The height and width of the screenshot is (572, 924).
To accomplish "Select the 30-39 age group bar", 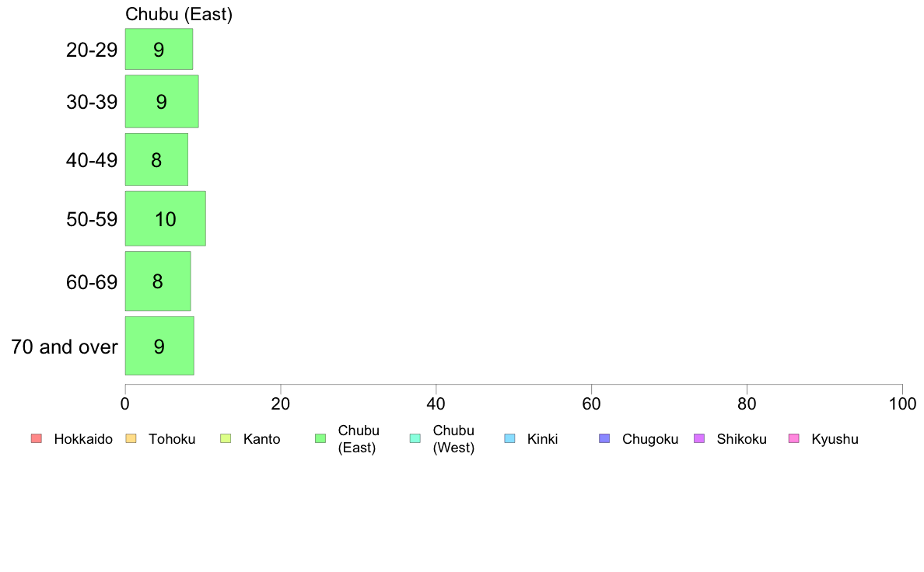I will tap(162, 101).
